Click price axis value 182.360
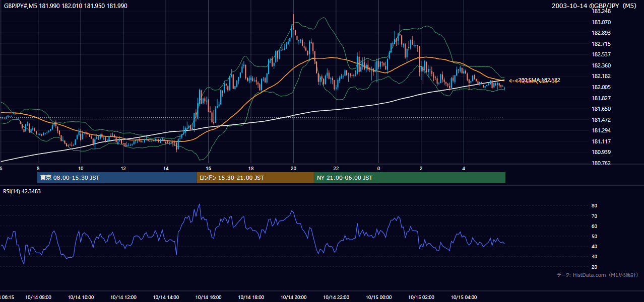Image resolution: width=644 pixels, height=302 pixels. click(602, 65)
